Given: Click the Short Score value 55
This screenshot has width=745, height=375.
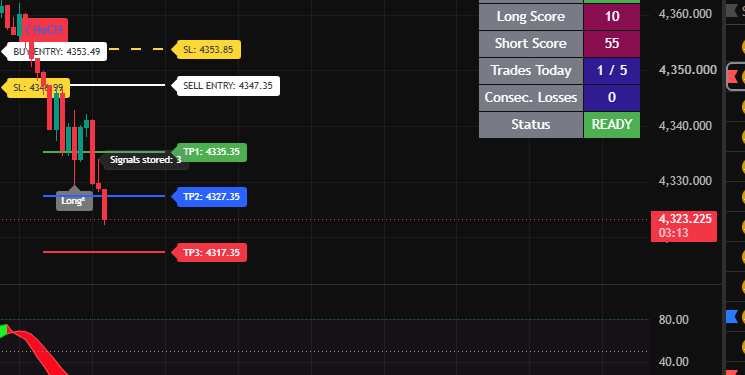Looking at the screenshot, I should (x=611, y=44).
